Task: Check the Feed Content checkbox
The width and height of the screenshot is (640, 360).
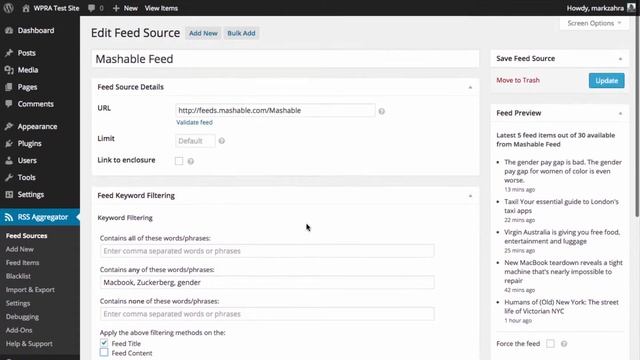Action: pyautogui.click(x=104, y=352)
